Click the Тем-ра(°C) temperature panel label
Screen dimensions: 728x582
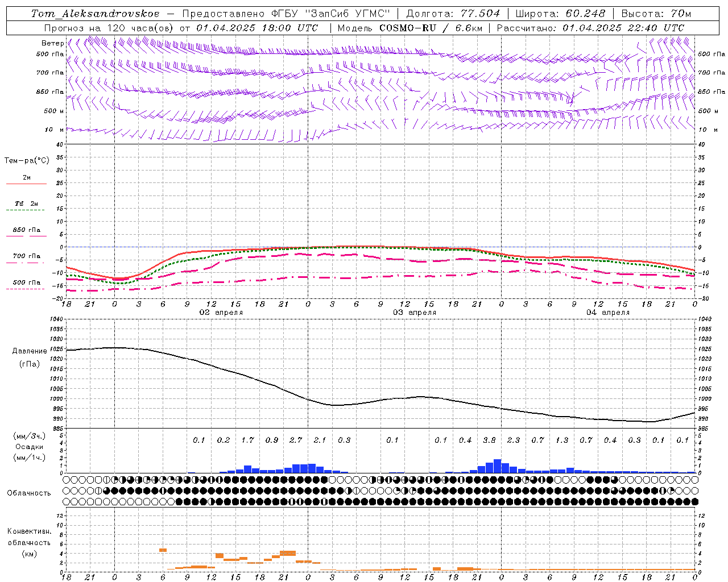coord(27,161)
